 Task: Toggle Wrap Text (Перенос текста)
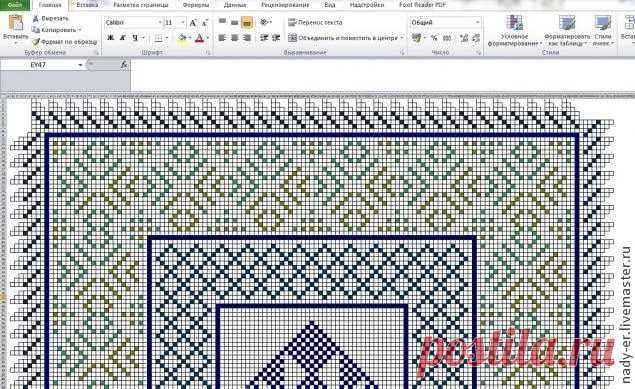[315, 23]
